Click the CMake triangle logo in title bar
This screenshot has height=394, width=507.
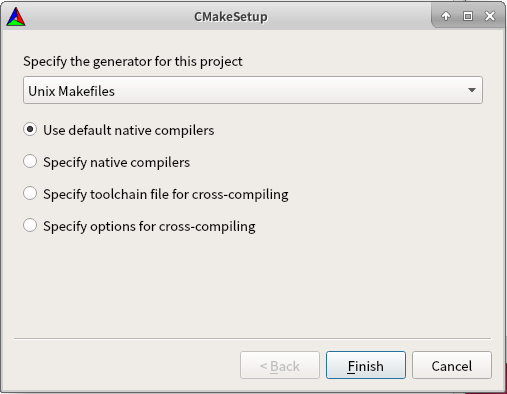point(16,17)
